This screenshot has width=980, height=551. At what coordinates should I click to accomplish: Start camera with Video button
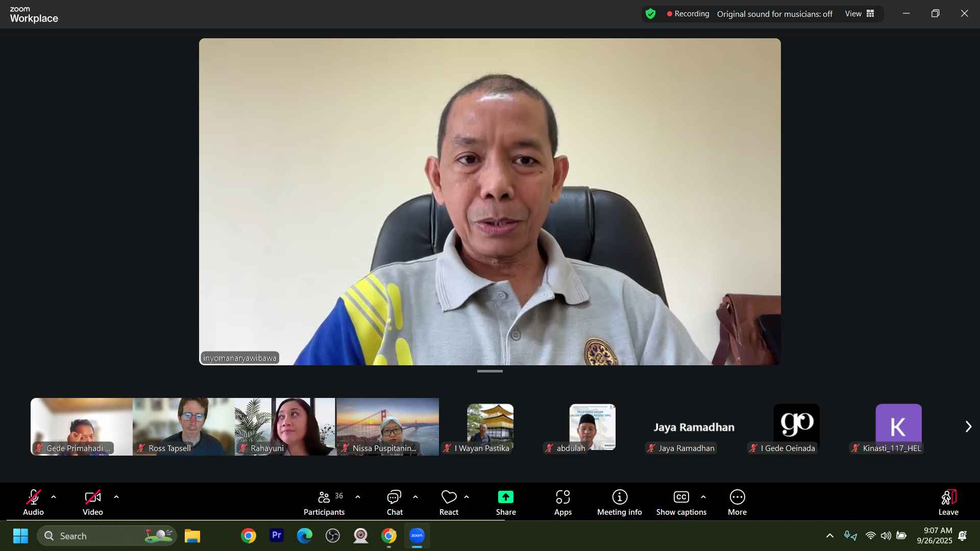(92, 503)
